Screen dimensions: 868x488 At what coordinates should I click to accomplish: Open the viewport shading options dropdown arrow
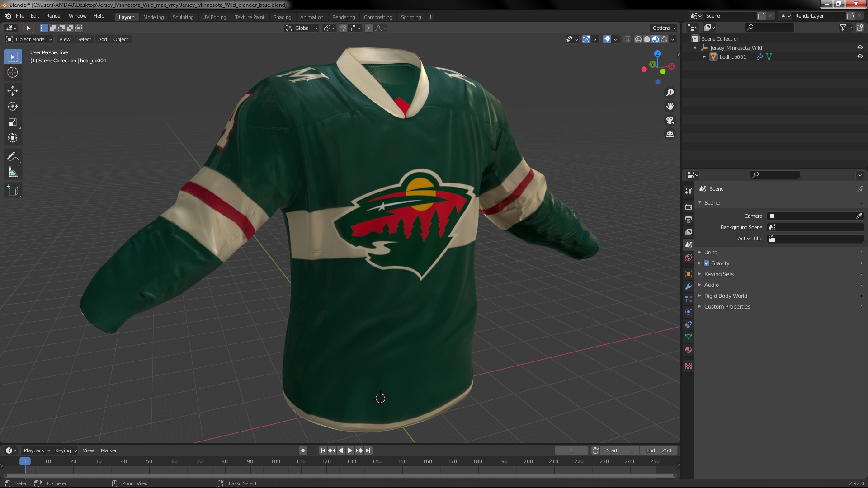click(x=673, y=40)
